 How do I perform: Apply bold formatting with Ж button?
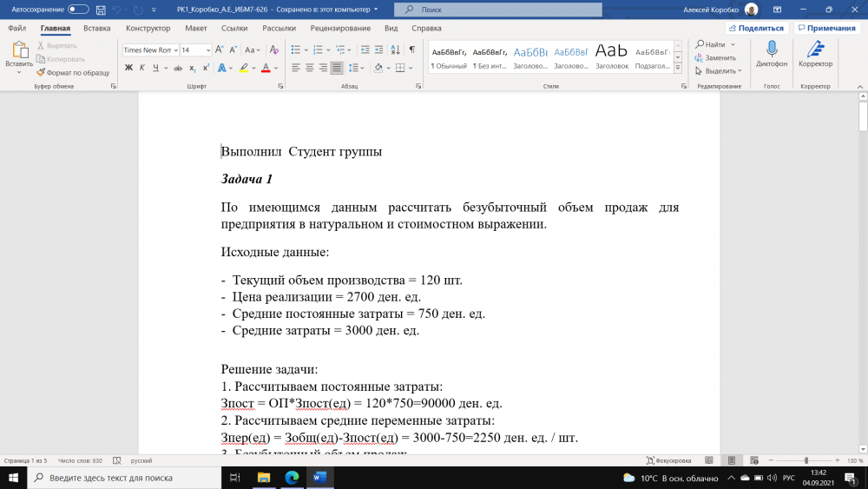[x=128, y=68]
